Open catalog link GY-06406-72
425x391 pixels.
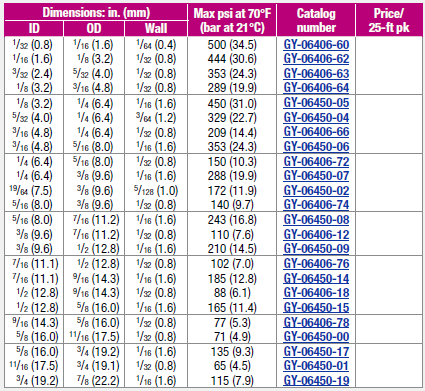[316, 162]
